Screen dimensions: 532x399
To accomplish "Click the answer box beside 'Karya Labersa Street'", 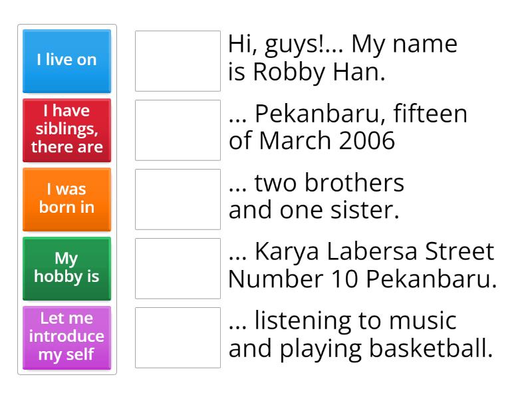I will click(178, 267).
